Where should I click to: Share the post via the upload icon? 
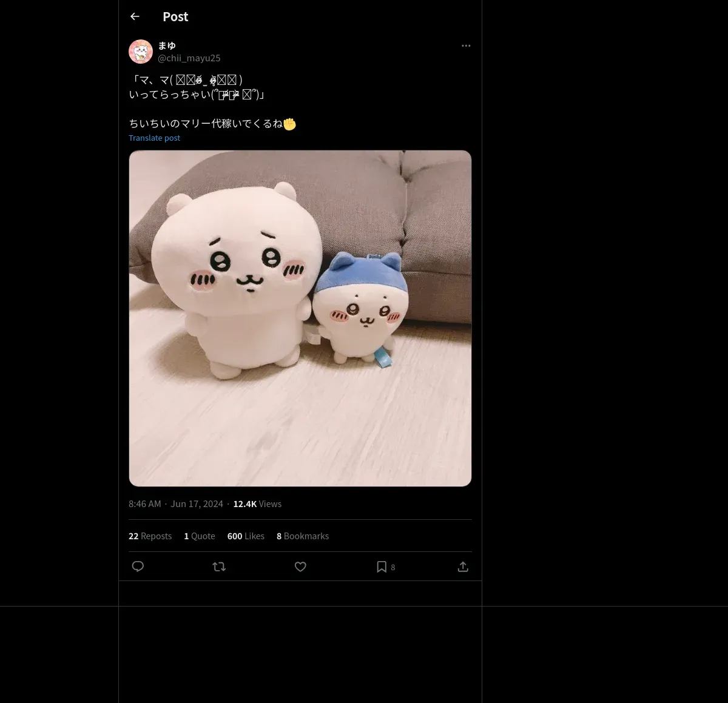[463, 567]
